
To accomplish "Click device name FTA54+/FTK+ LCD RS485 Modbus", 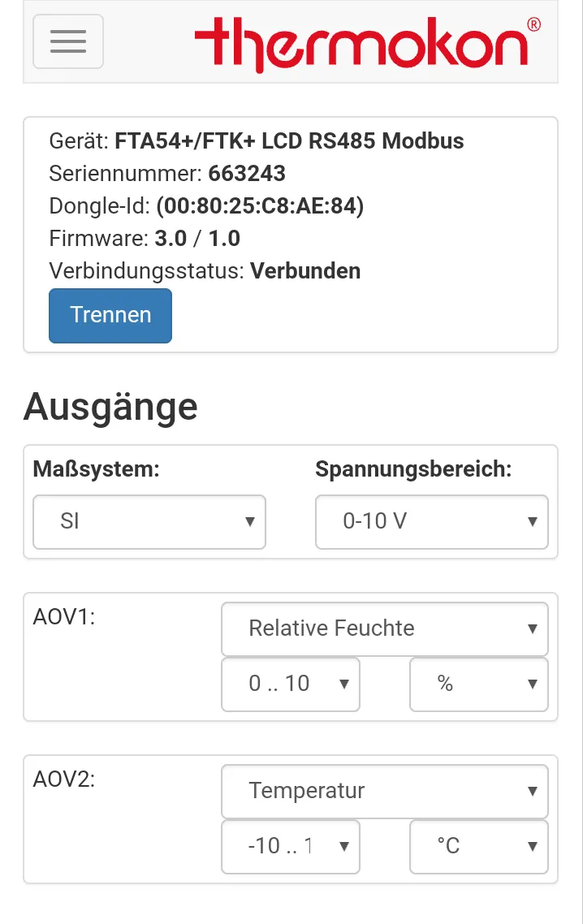I will (x=289, y=141).
